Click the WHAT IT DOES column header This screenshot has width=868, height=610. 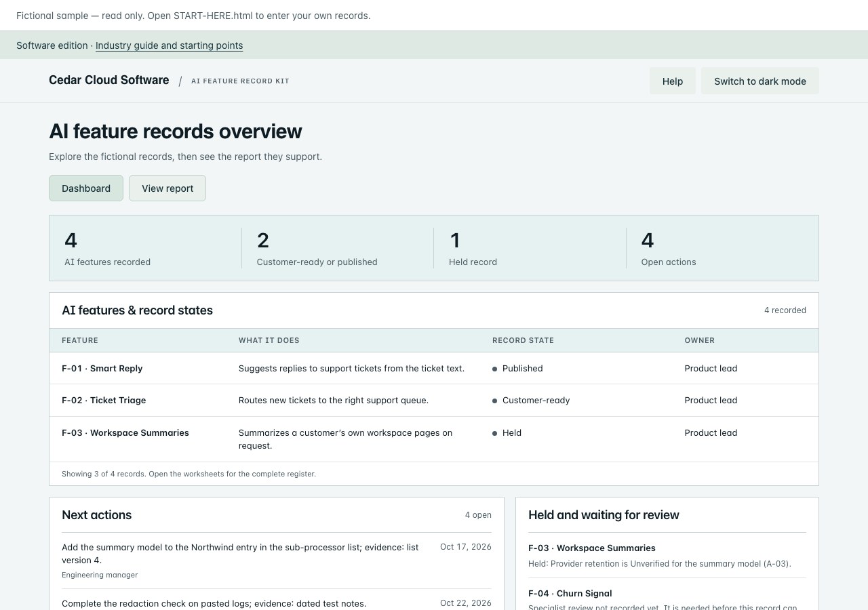click(269, 340)
